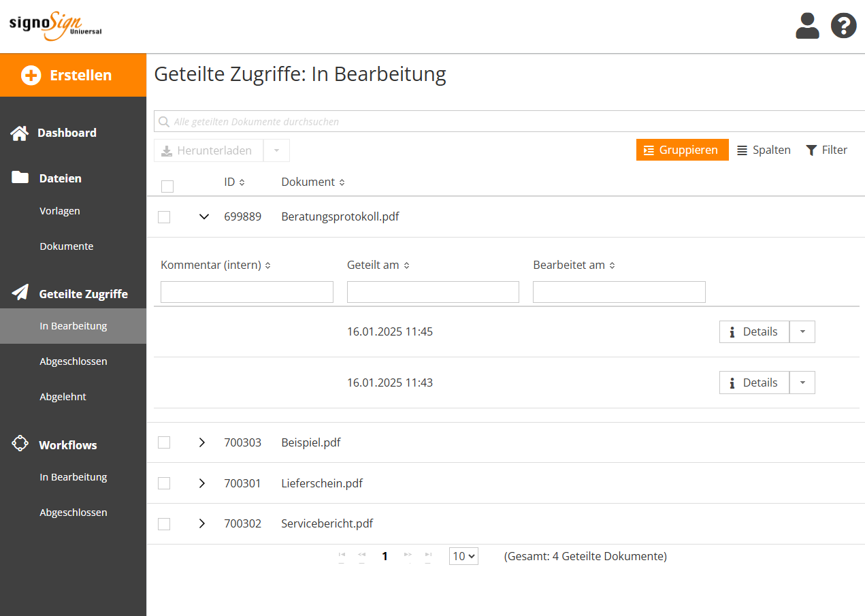
Task: Expand the Lieferschein.pdf row
Action: (201, 483)
